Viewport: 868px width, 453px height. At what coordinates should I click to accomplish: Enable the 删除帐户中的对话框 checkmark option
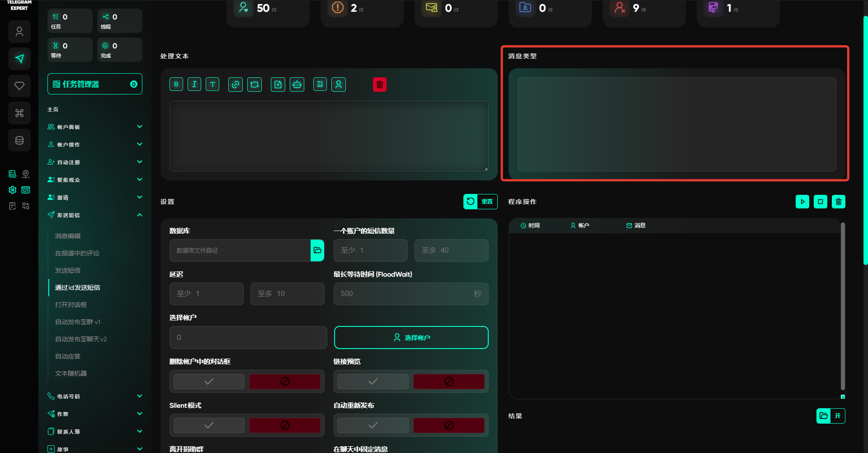click(x=209, y=382)
